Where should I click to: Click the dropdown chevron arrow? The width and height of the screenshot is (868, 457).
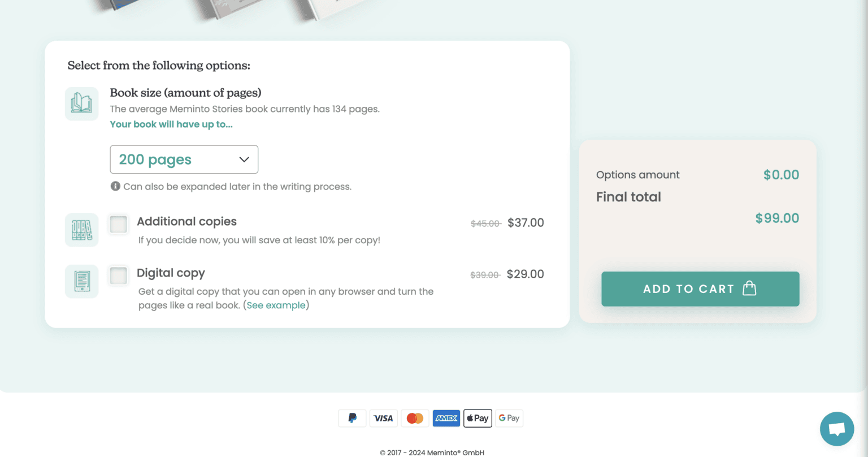point(244,159)
